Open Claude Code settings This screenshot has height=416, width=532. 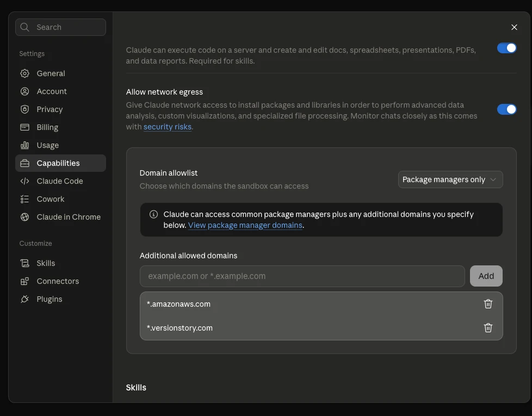pos(60,181)
